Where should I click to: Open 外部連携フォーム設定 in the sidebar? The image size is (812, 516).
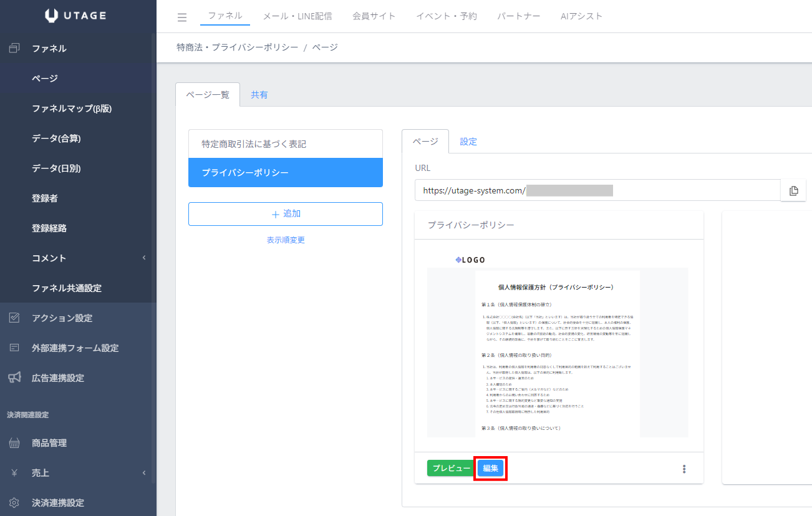75,348
